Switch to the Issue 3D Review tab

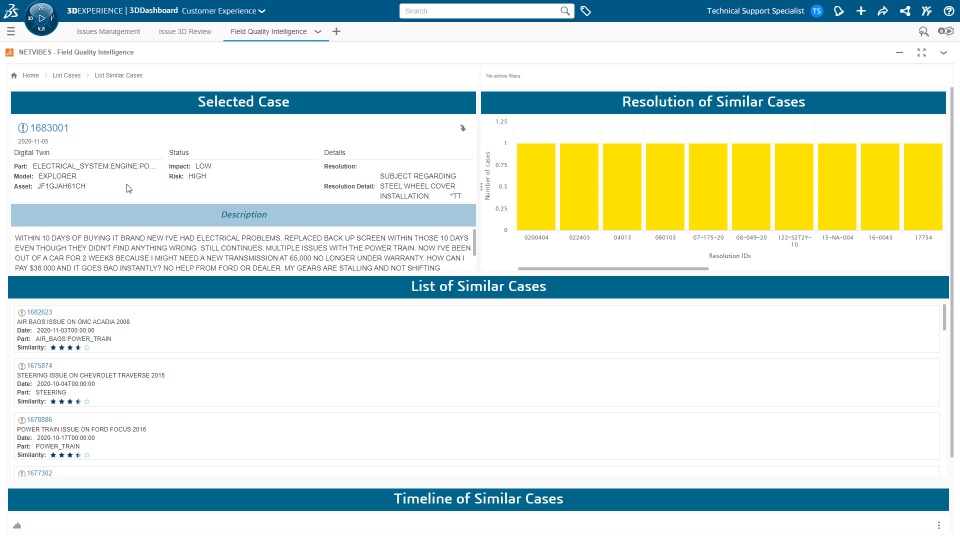coord(185,31)
